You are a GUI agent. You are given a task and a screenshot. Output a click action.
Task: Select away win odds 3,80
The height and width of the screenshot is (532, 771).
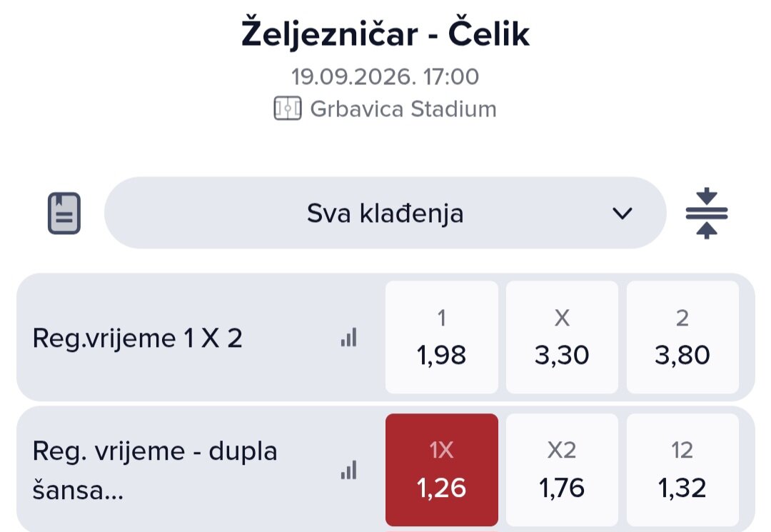pyautogui.click(x=682, y=337)
